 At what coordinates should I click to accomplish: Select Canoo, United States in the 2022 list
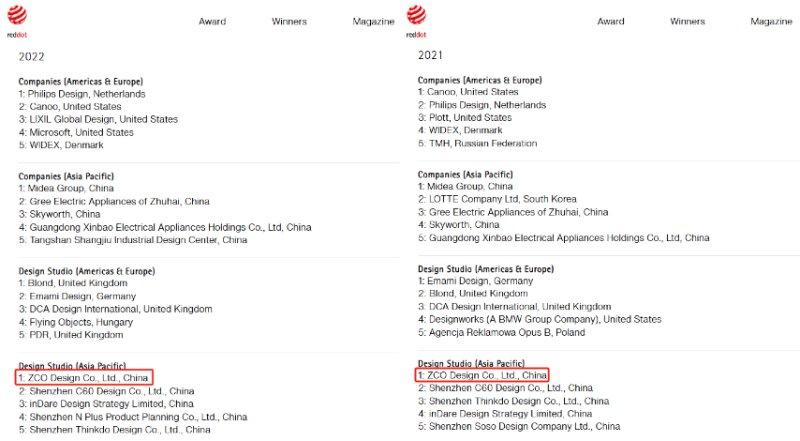(70, 107)
